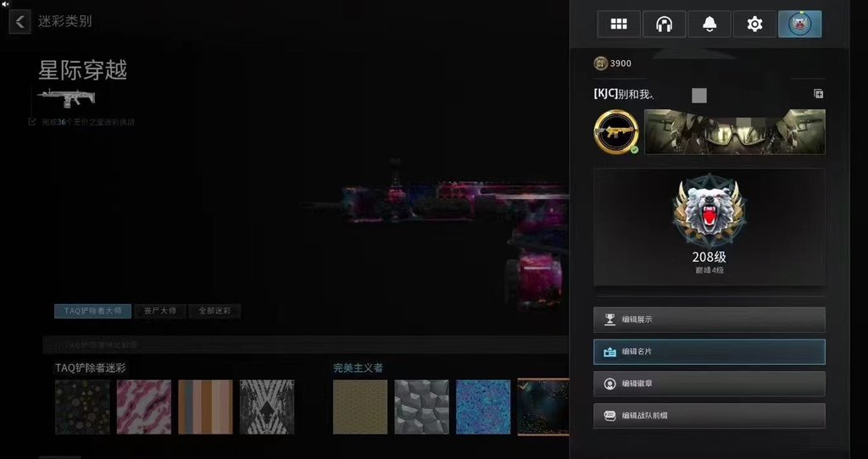The image size is (868, 459).
Task: Click the TAQ铲除者迷彩 section heading
Action: click(91, 368)
